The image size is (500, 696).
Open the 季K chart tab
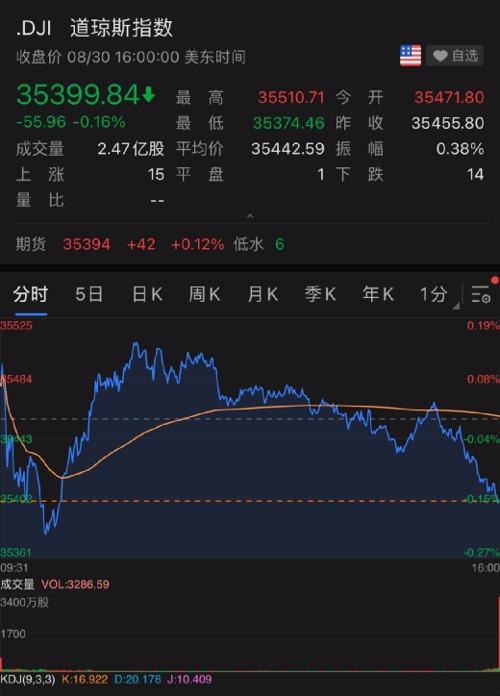click(320, 294)
